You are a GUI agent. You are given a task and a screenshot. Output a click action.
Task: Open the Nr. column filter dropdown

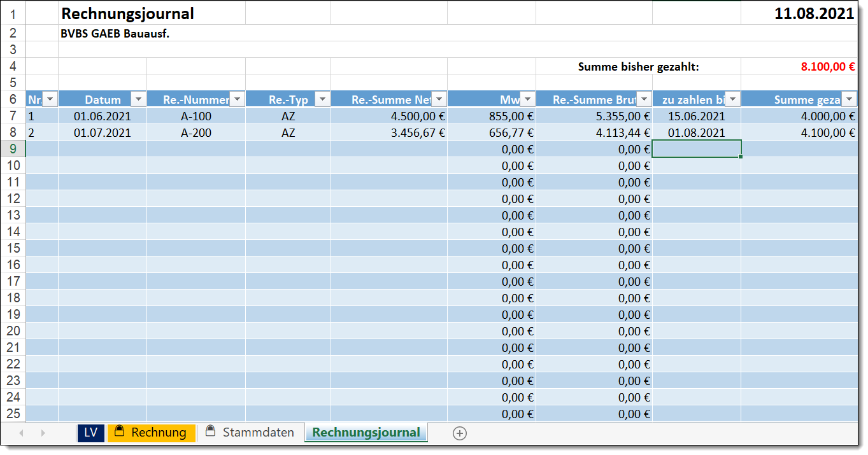tap(50, 99)
